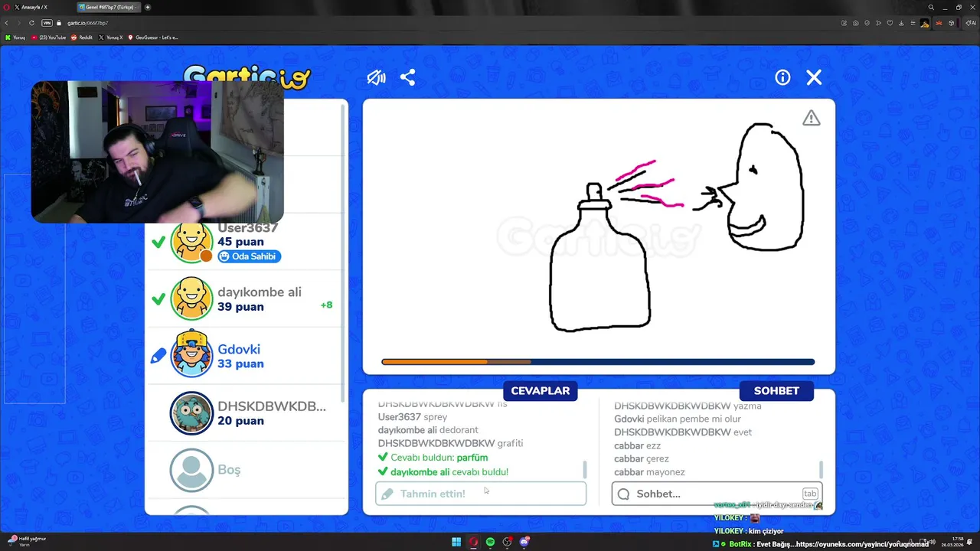Click 'Gdovki pelikan pembe mi olur' chat line
Screen dimensions: 980x551
pos(678,419)
